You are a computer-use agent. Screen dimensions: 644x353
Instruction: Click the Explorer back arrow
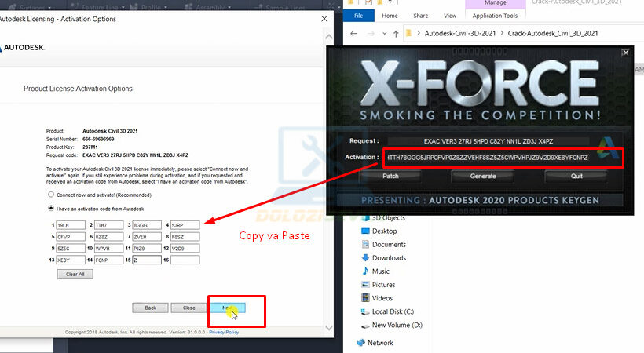(355, 34)
